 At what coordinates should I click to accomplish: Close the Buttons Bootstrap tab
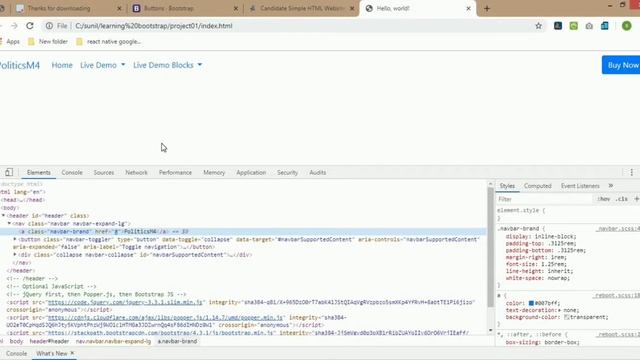pos(236,8)
